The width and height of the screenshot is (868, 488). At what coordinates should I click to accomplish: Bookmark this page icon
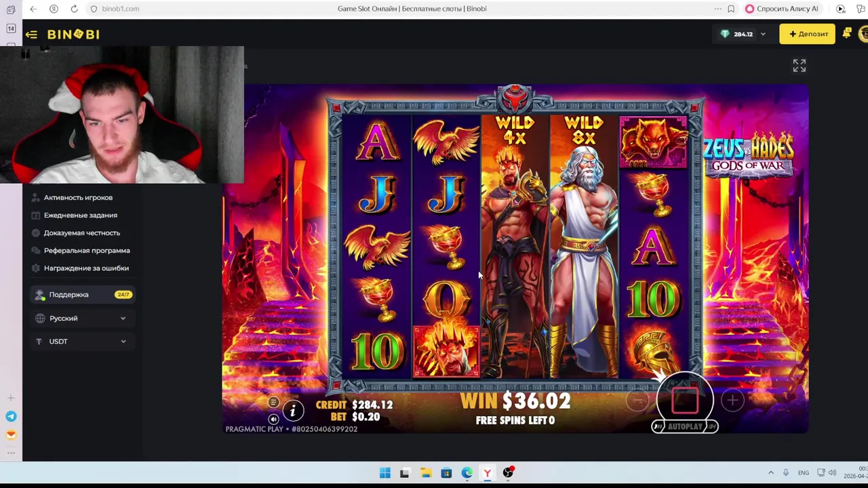point(731,9)
